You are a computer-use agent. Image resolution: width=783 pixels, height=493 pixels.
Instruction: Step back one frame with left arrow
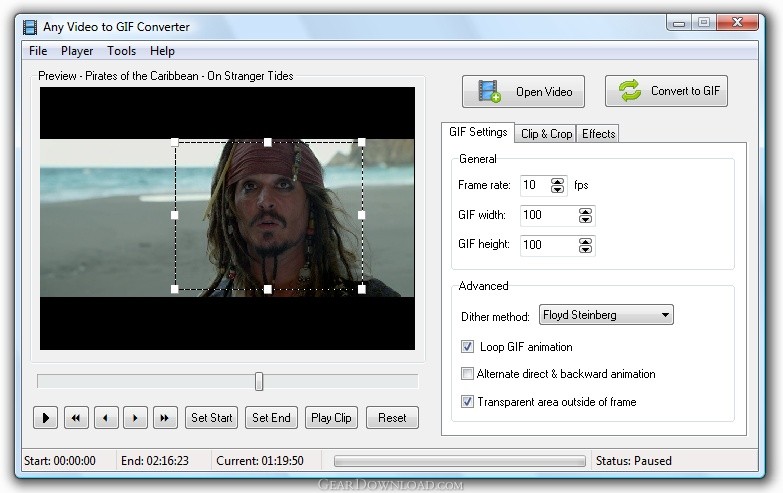105,418
